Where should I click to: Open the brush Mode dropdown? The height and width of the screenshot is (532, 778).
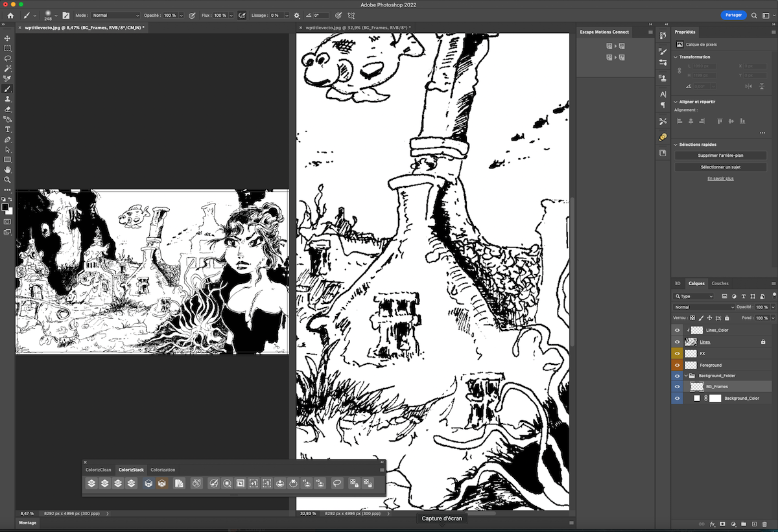coord(115,15)
